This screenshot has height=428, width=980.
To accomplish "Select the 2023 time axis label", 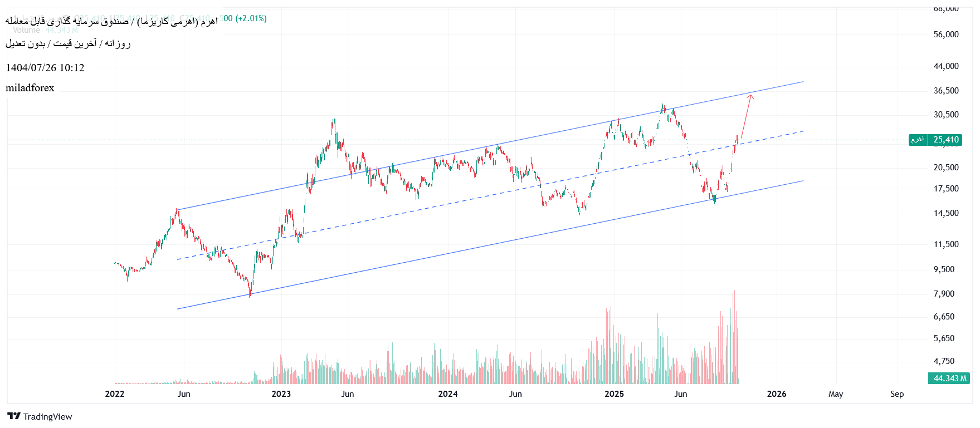I will coord(281,394).
